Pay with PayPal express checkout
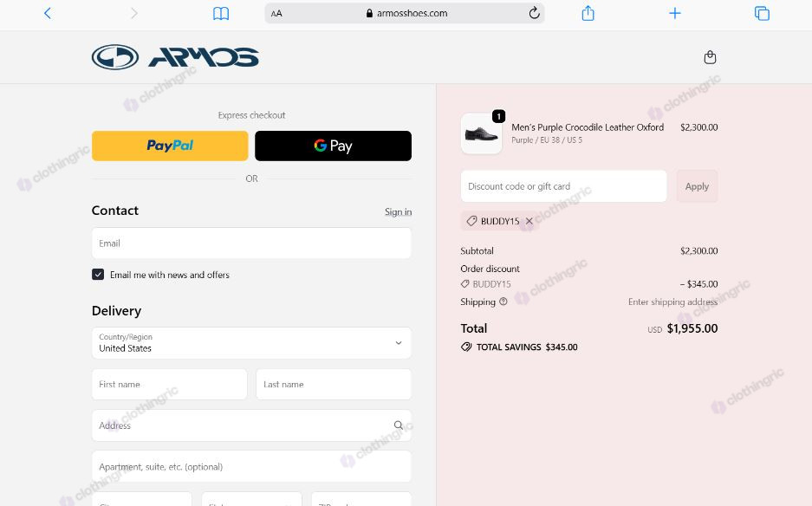The width and height of the screenshot is (812, 506). pyautogui.click(x=170, y=146)
